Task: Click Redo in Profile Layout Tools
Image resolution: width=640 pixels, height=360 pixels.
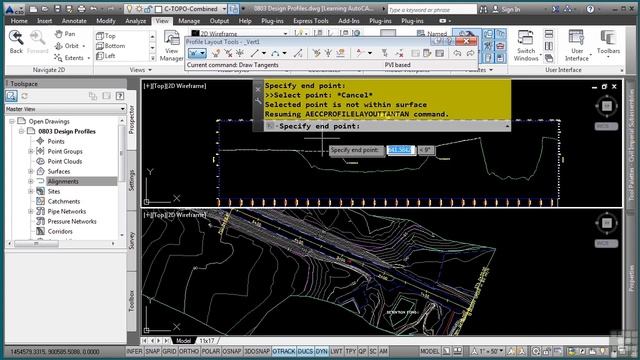Action: (470, 53)
